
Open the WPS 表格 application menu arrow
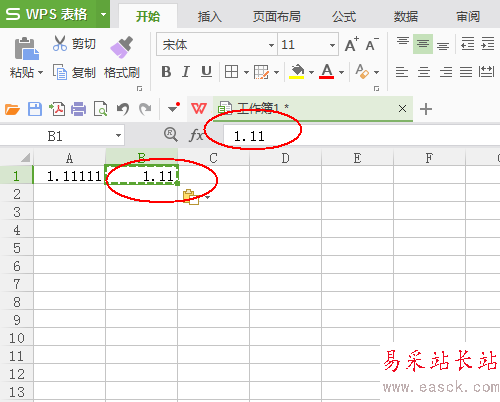point(103,14)
